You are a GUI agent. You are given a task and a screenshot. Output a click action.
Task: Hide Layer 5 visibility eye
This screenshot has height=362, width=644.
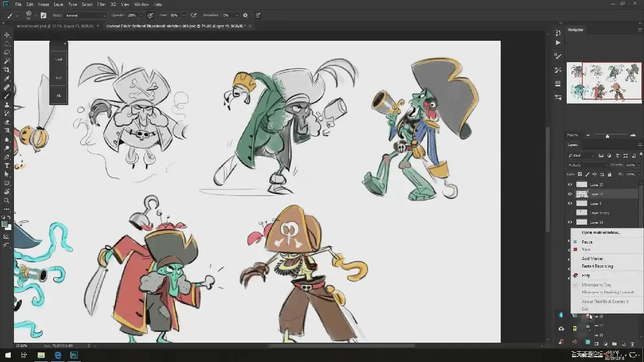(570, 203)
